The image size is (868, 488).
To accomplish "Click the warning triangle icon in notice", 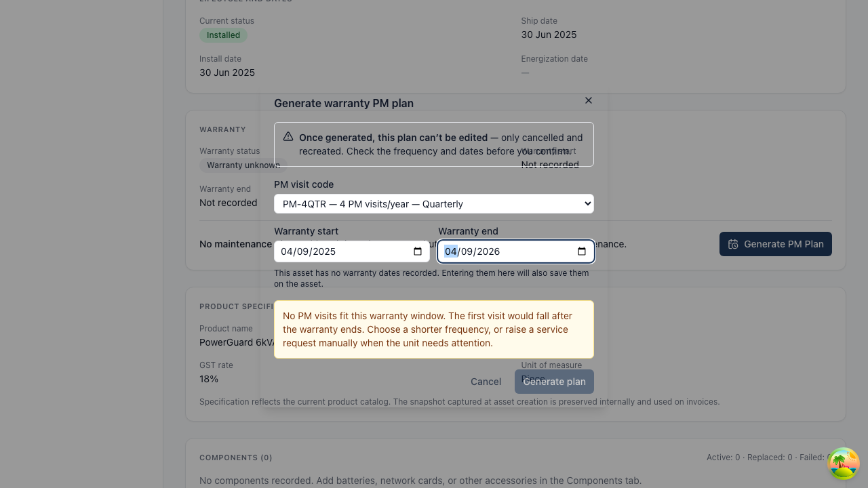I will (288, 137).
